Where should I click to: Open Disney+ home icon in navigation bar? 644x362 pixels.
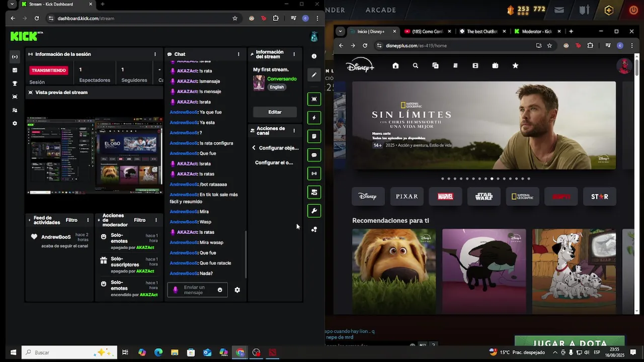(x=395, y=65)
